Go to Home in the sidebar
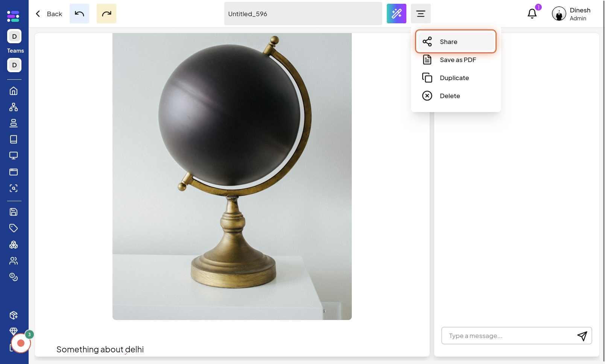The image size is (605, 364). [14, 91]
